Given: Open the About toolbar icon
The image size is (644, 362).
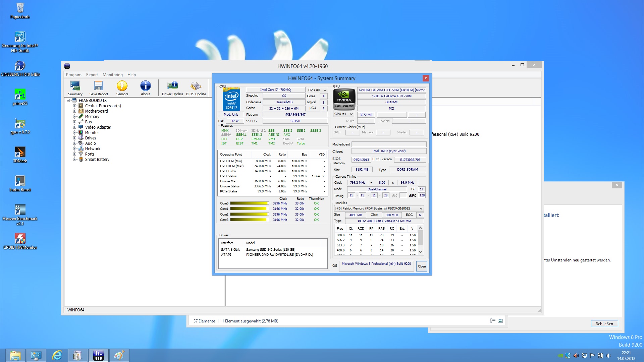Looking at the screenshot, I should [x=146, y=88].
